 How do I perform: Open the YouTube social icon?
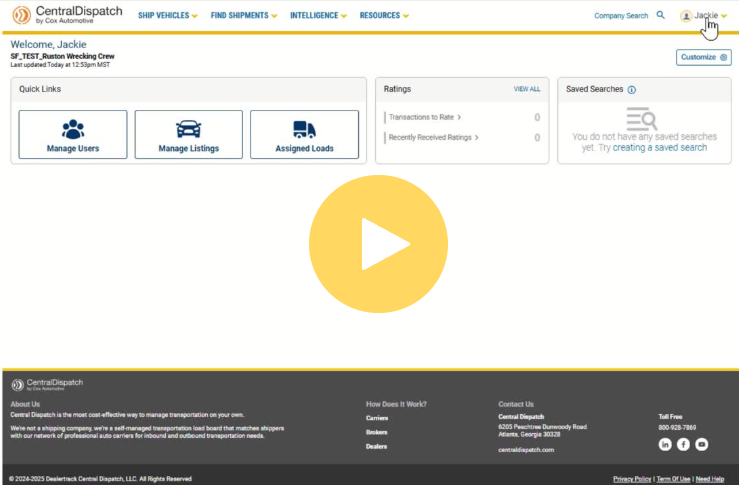tap(701, 444)
